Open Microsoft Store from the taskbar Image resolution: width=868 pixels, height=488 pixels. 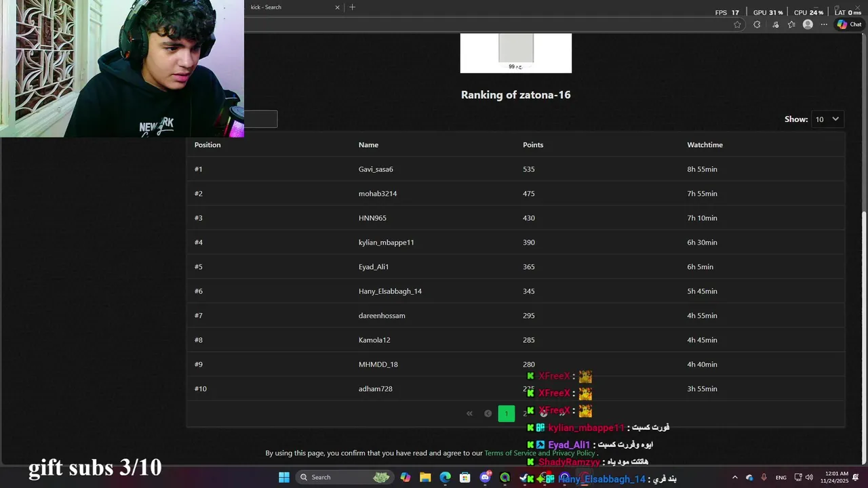point(465,477)
